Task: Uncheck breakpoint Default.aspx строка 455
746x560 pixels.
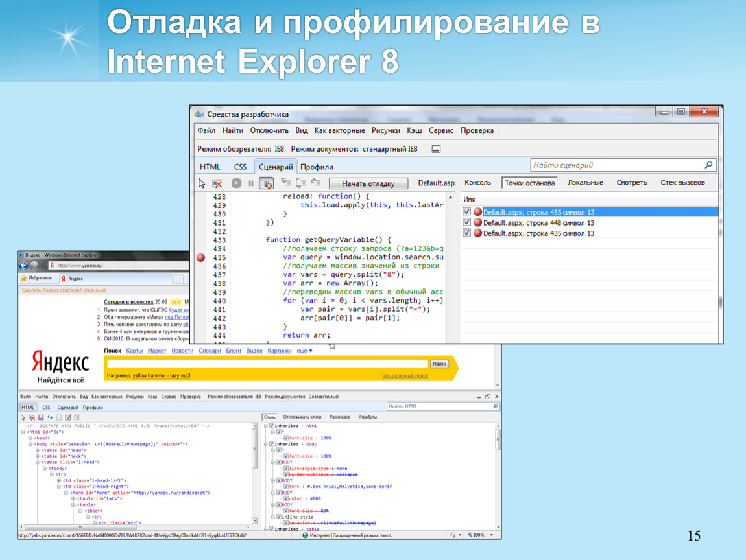Action: click(466, 212)
